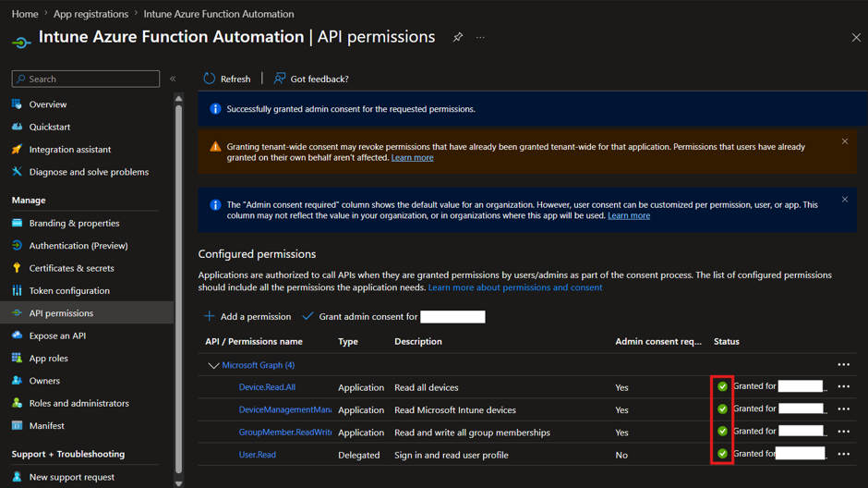Open Diagnose and solve problems
868x488 pixels.
click(x=89, y=172)
